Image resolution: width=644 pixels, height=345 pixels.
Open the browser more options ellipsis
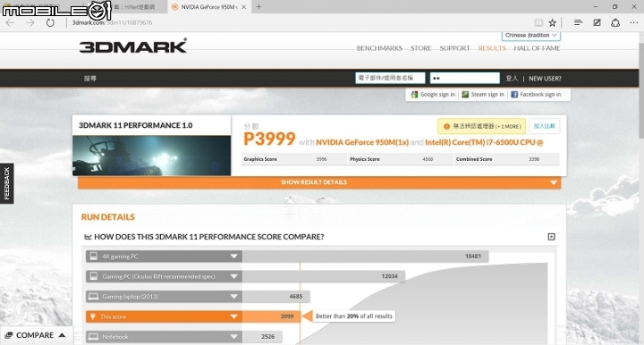click(x=634, y=22)
